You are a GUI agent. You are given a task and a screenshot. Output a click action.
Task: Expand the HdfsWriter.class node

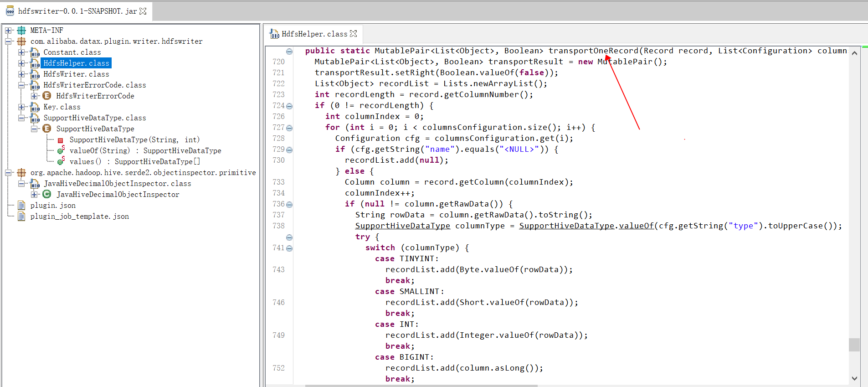click(x=21, y=74)
